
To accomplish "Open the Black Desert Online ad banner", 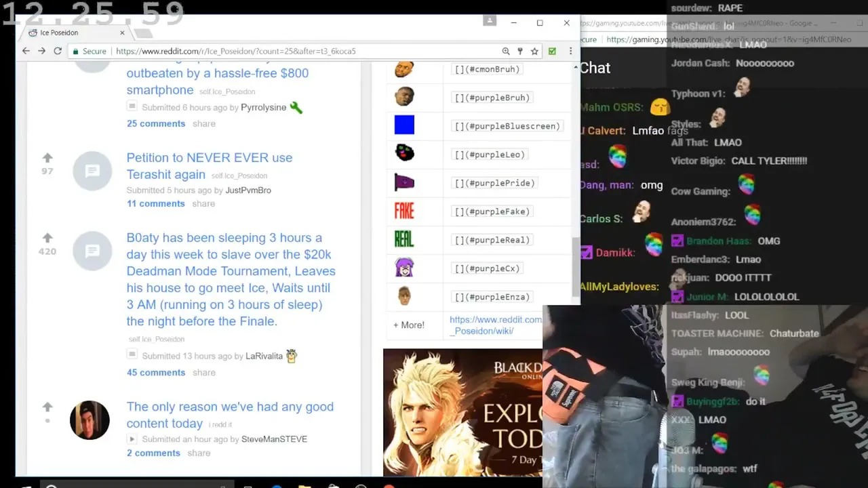I will 463,413.
